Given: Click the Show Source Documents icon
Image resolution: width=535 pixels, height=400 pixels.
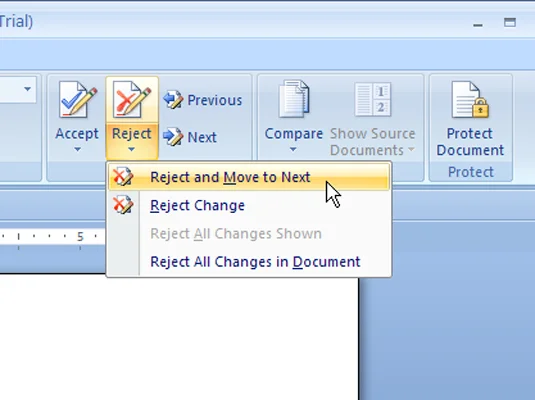Looking at the screenshot, I should pyautogui.click(x=373, y=99).
